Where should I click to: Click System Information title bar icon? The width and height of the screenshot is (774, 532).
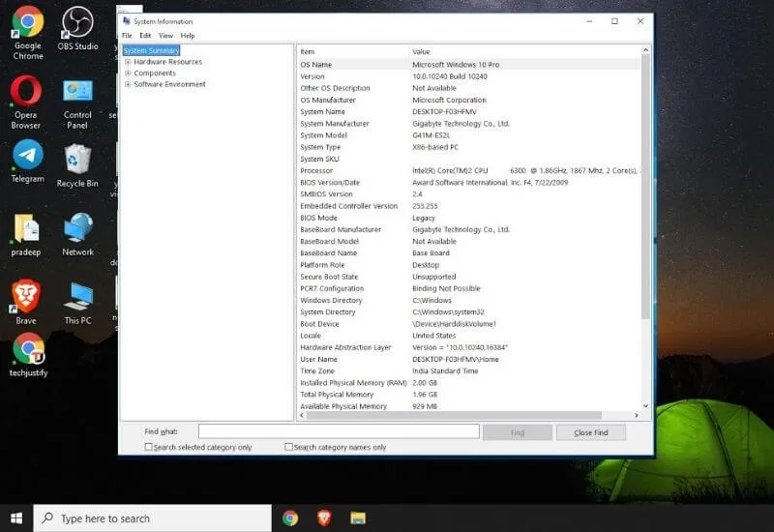tap(127, 20)
